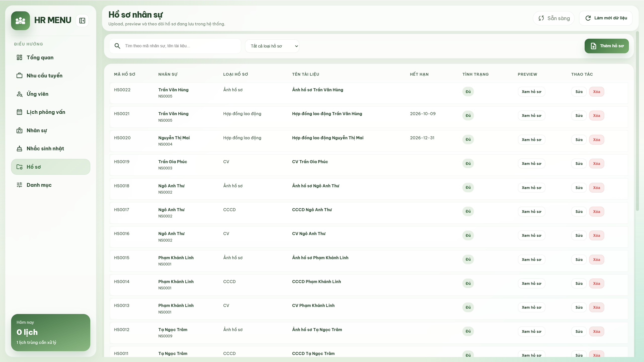Open the calendar icon beside Lịch phỏng vấn
644x362 pixels.
coord(20,112)
